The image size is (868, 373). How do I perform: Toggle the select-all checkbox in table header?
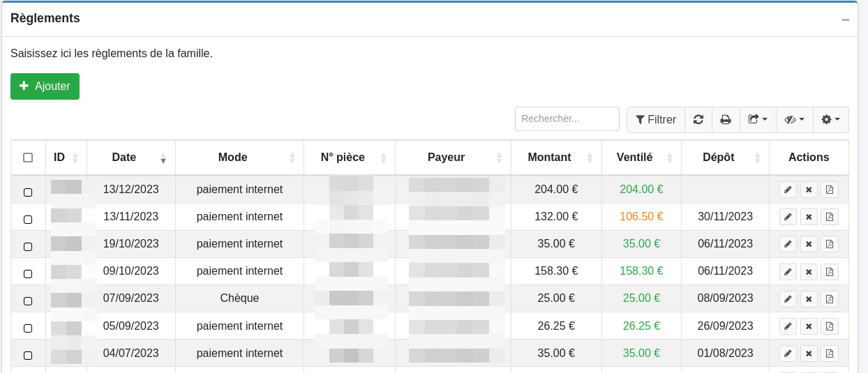[28, 158]
